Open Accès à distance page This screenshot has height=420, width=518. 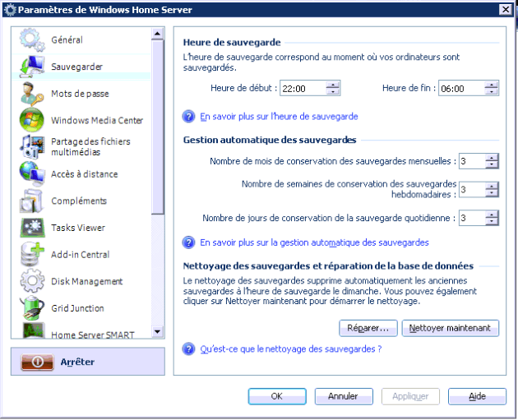coord(84,174)
